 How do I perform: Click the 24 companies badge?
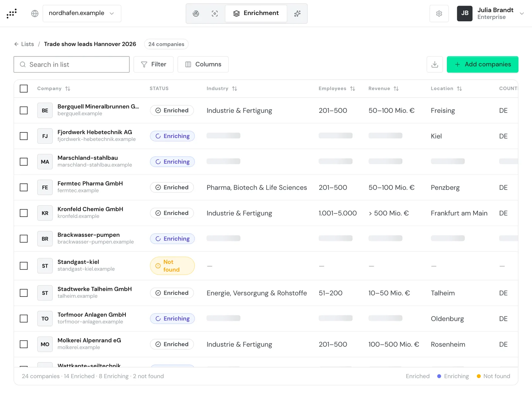166,44
